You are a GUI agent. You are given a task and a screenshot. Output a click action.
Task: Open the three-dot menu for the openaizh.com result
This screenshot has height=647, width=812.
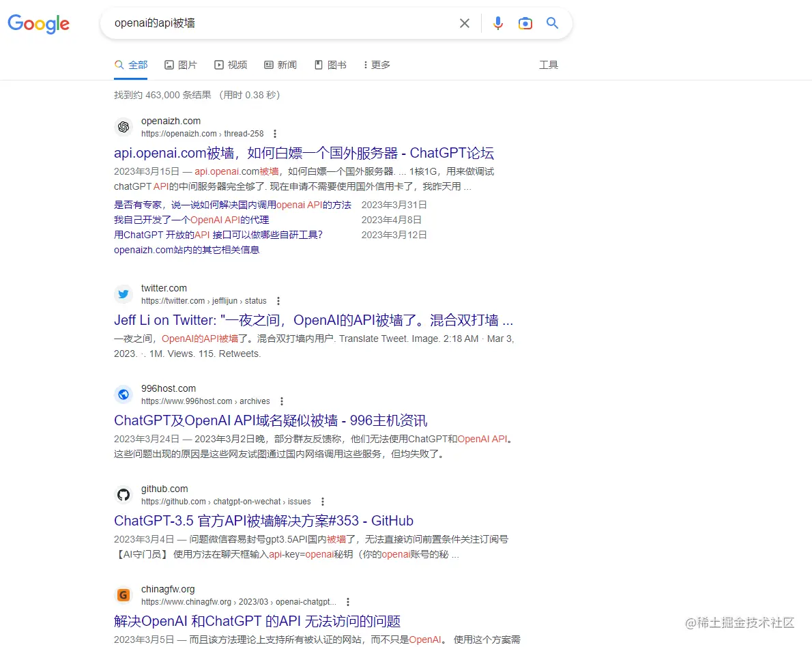275,134
